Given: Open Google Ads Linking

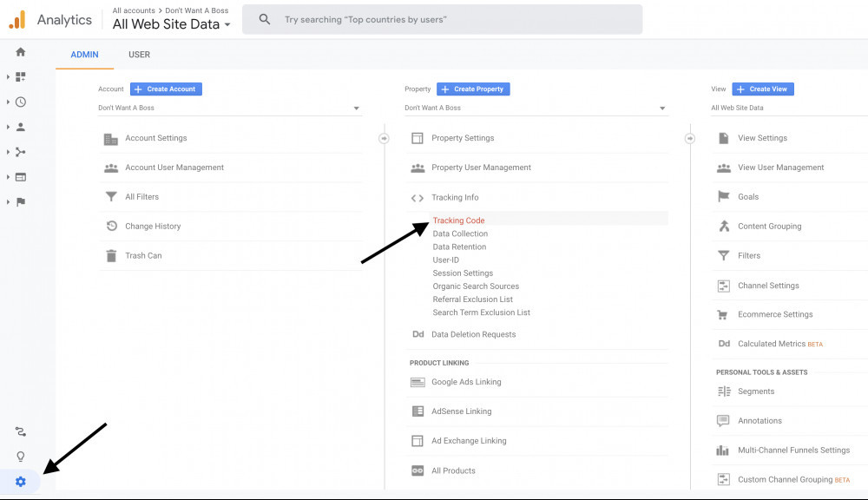Looking at the screenshot, I should coord(466,382).
